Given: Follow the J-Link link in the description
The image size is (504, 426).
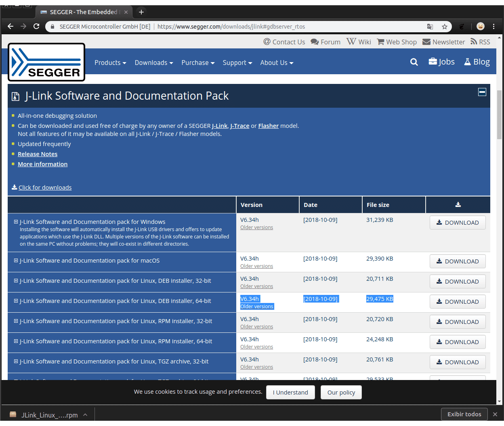Looking at the screenshot, I should click(x=220, y=126).
